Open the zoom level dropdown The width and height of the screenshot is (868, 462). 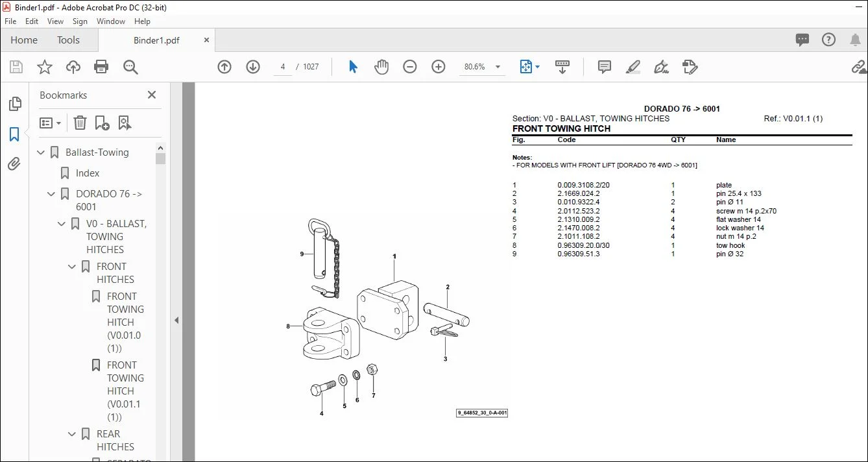(x=498, y=67)
